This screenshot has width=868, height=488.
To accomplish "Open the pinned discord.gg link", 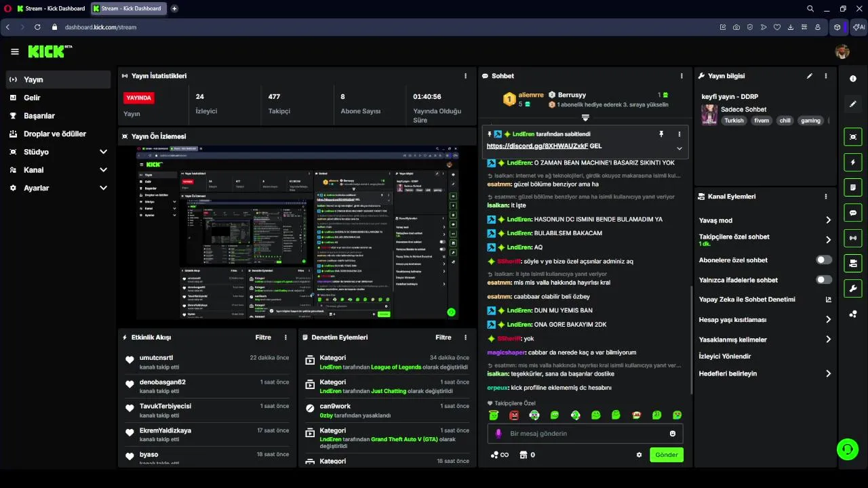I will (x=537, y=146).
